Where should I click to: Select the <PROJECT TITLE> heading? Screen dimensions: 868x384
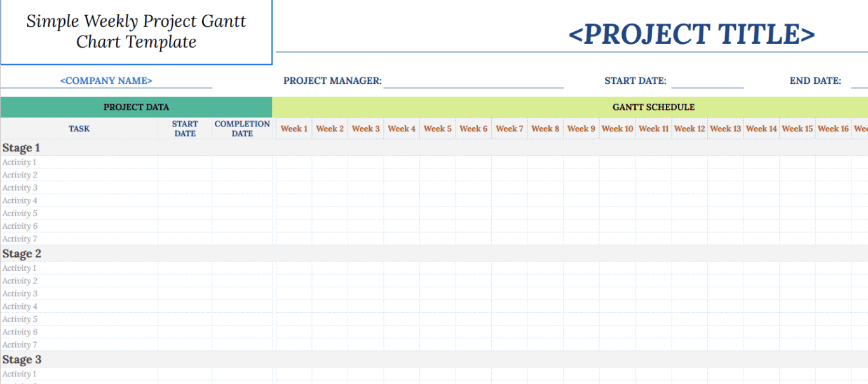pyautogui.click(x=691, y=34)
